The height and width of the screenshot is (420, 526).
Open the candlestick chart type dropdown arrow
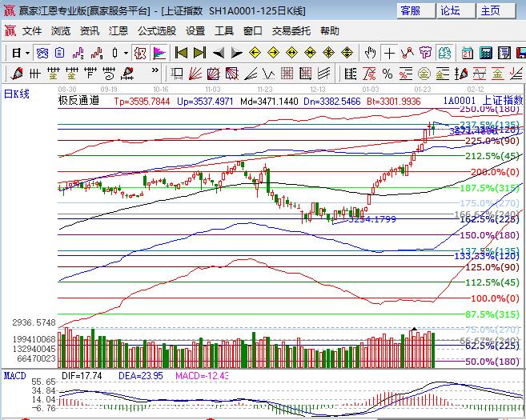tap(126, 53)
